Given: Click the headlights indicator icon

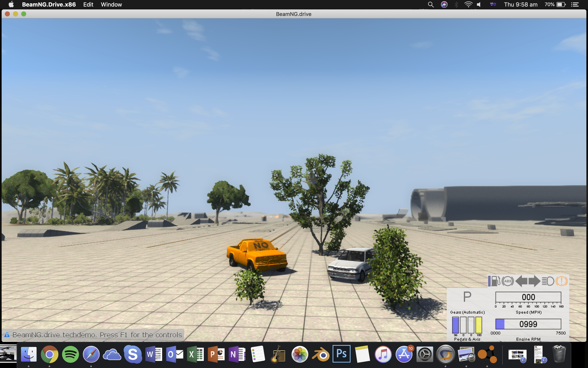Looking at the screenshot, I should tap(548, 281).
